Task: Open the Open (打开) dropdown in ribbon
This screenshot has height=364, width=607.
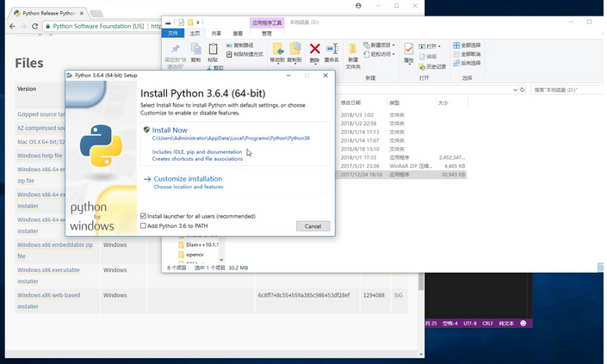Action: (x=430, y=46)
